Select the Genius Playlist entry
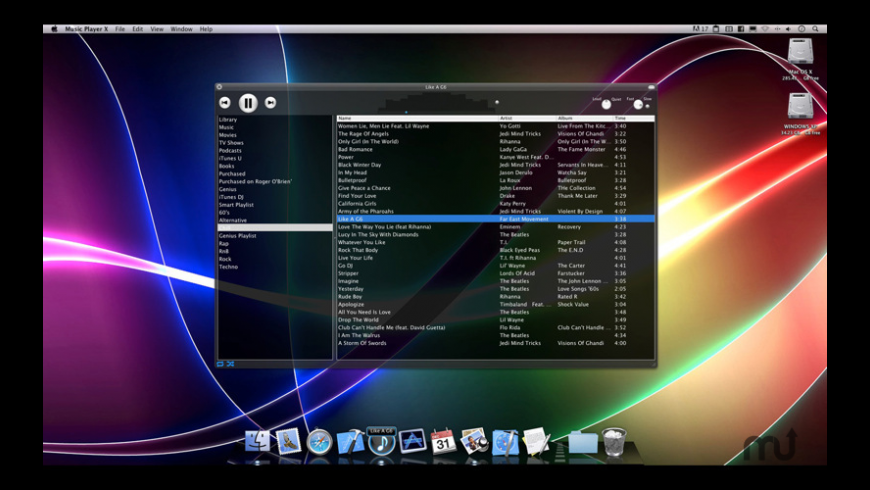The width and height of the screenshot is (870, 490). pos(238,235)
